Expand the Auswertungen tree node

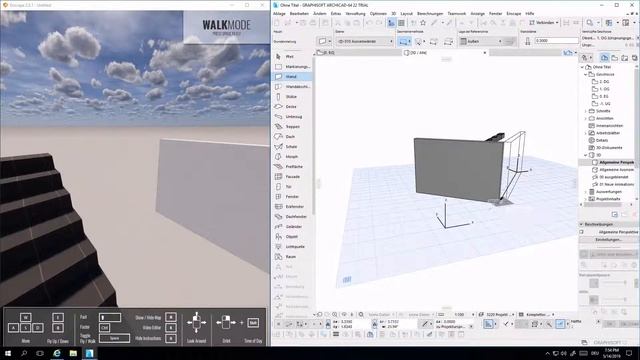(585, 191)
